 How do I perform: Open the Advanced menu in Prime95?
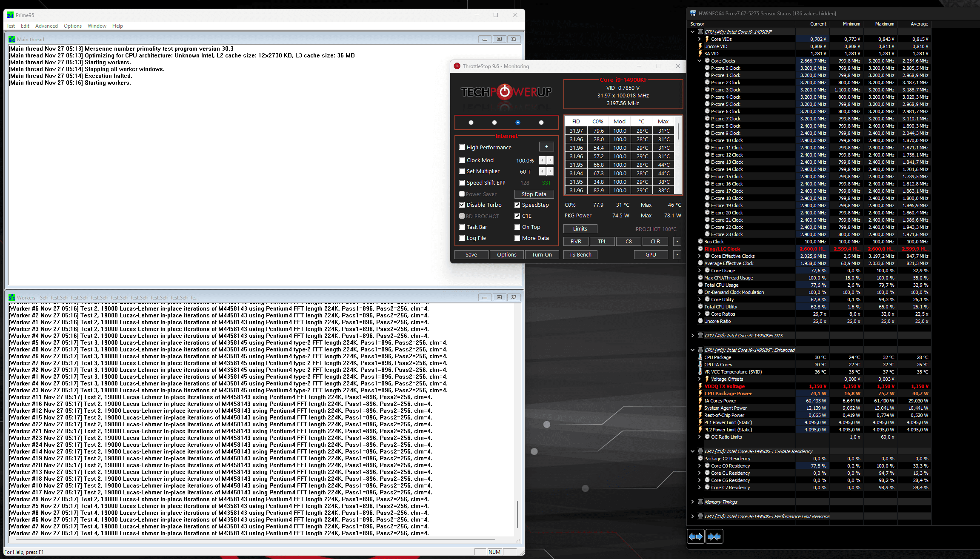click(x=46, y=26)
